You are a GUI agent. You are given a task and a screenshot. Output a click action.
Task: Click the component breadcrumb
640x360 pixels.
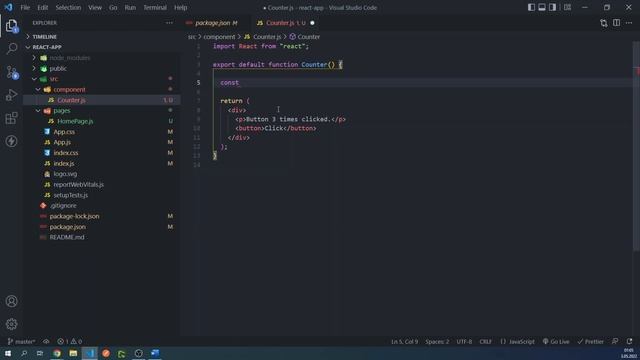219,37
